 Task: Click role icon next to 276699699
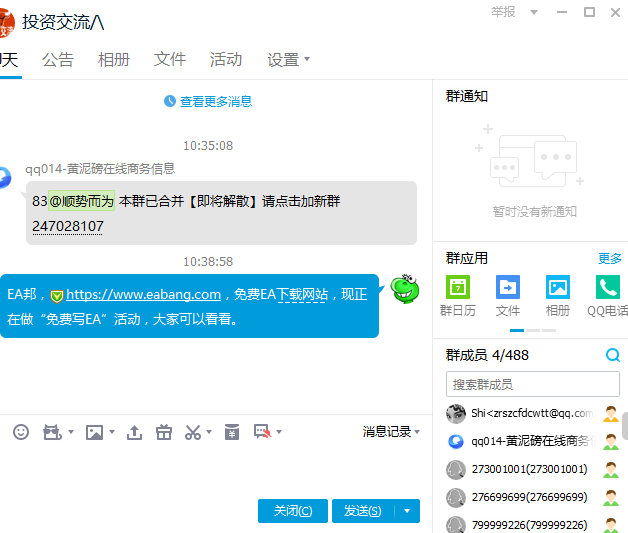611,497
